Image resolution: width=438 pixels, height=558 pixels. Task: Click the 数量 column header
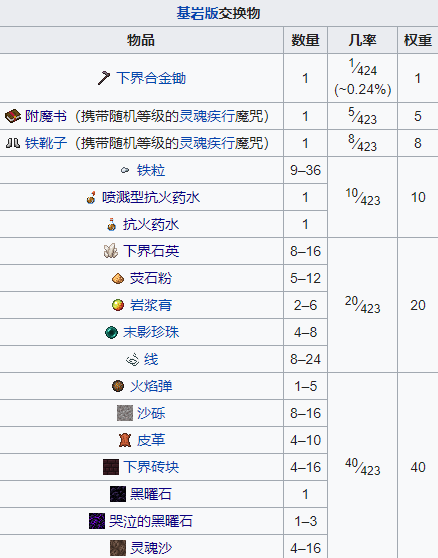click(305, 40)
